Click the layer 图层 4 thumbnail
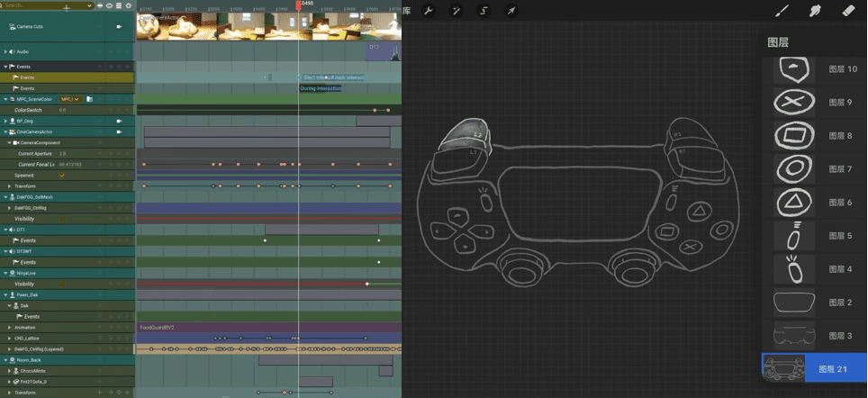 coord(794,269)
